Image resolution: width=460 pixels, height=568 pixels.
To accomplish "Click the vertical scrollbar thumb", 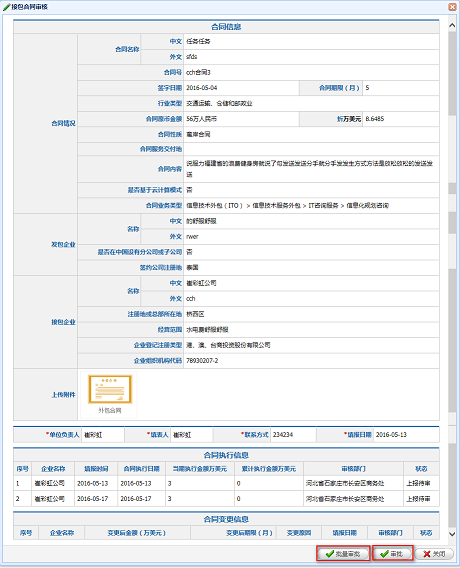I will pos(452,74).
